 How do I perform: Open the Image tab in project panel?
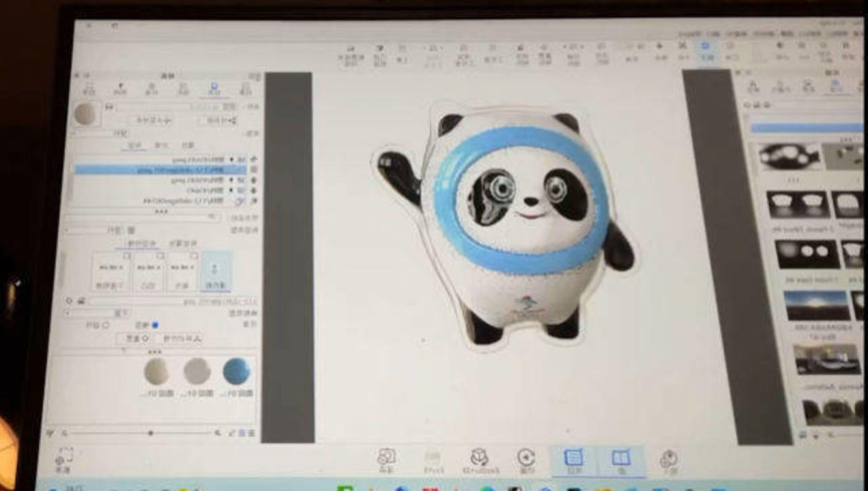click(x=90, y=89)
